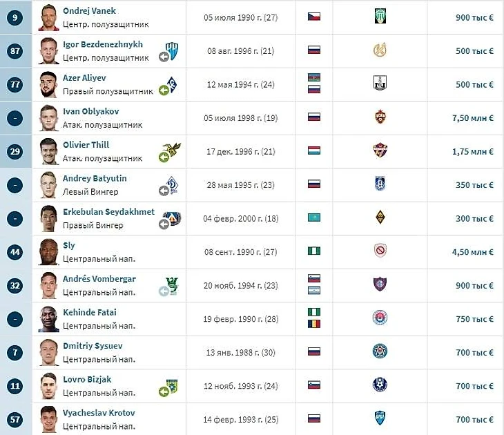Click the 7,50 млн € market value
The height and width of the screenshot is (435, 504).
coord(472,118)
